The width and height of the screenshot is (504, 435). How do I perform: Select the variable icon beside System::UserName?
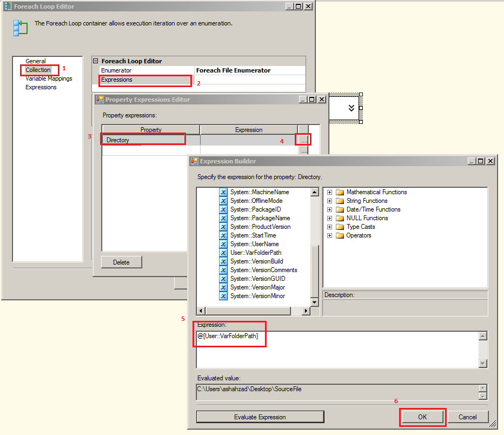pyautogui.click(x=223, y=244)
